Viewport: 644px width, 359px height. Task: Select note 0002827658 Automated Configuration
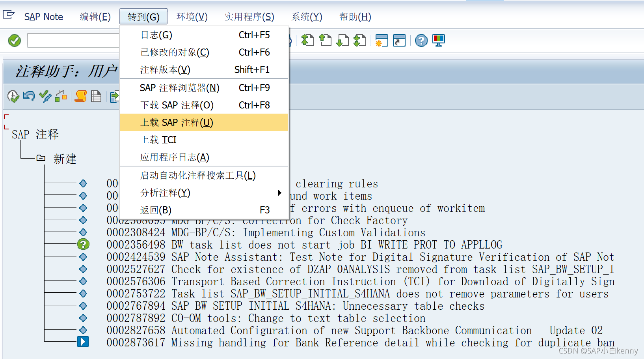click(x=355, y=331)
